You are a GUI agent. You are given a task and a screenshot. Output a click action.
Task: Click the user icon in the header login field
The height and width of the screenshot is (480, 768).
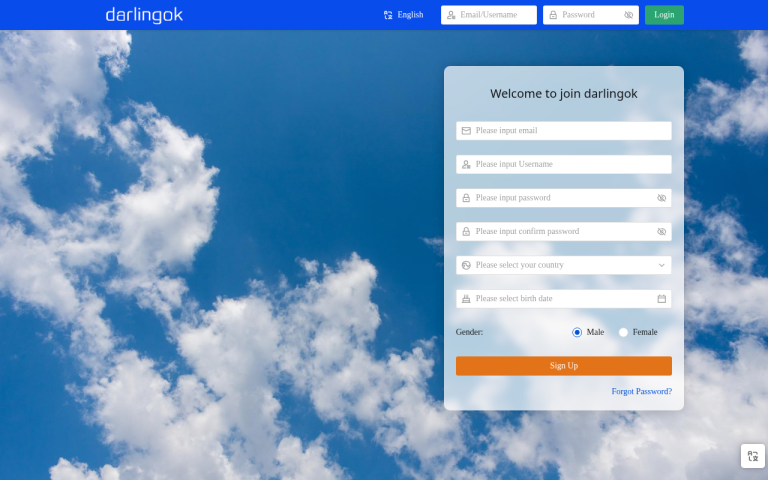click(x=451, y=15)
